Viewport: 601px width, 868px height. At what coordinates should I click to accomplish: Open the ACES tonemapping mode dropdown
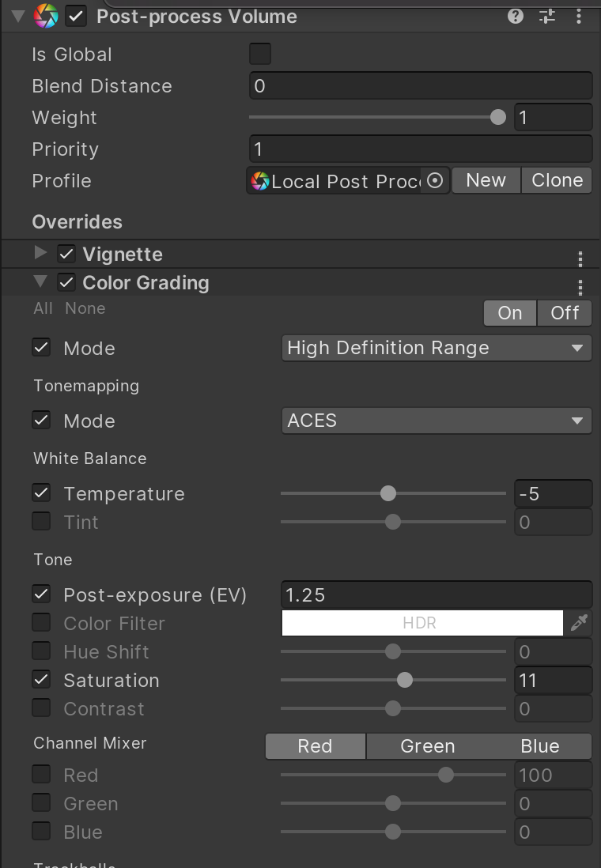click(x=437, y=421)
